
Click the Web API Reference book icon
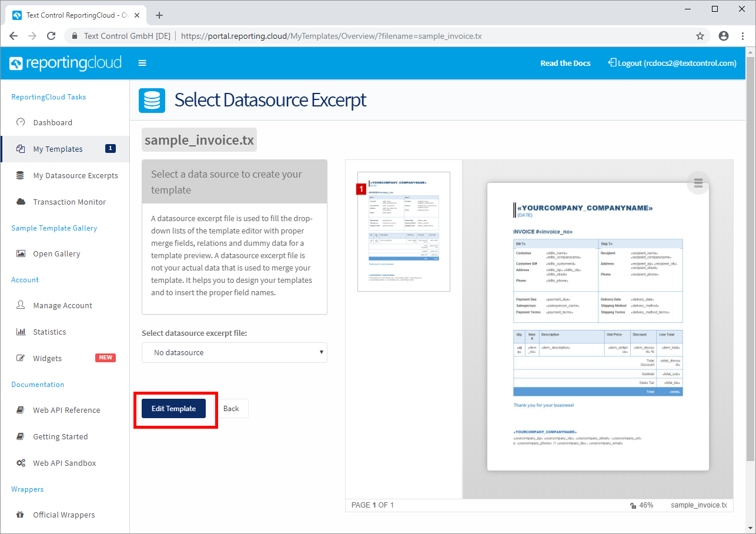tap(21, 410)
